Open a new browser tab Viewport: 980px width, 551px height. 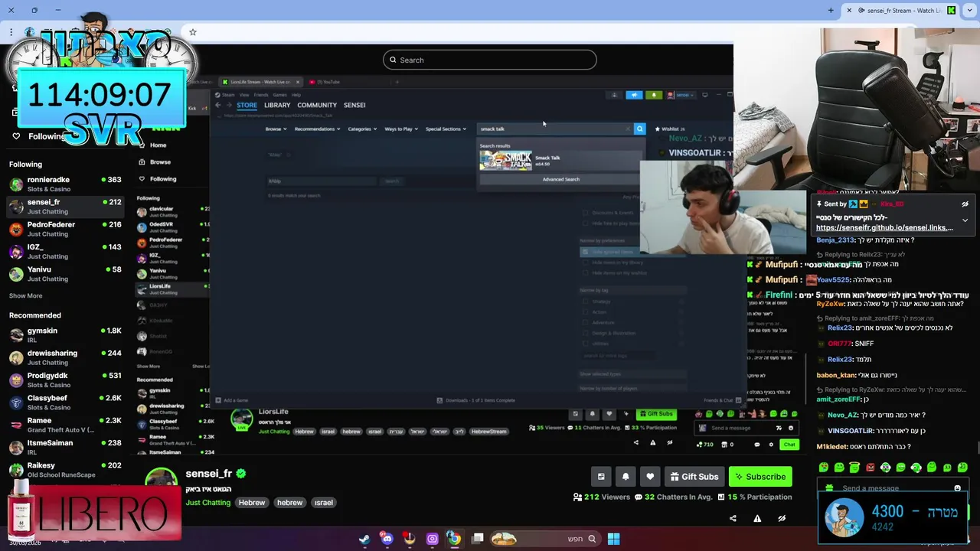[831, 10]
